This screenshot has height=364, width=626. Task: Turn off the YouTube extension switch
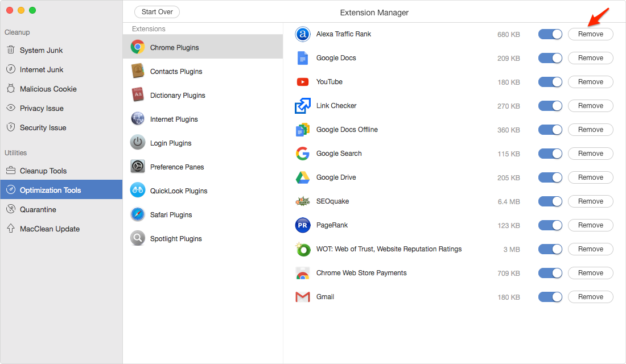(550, 82)
